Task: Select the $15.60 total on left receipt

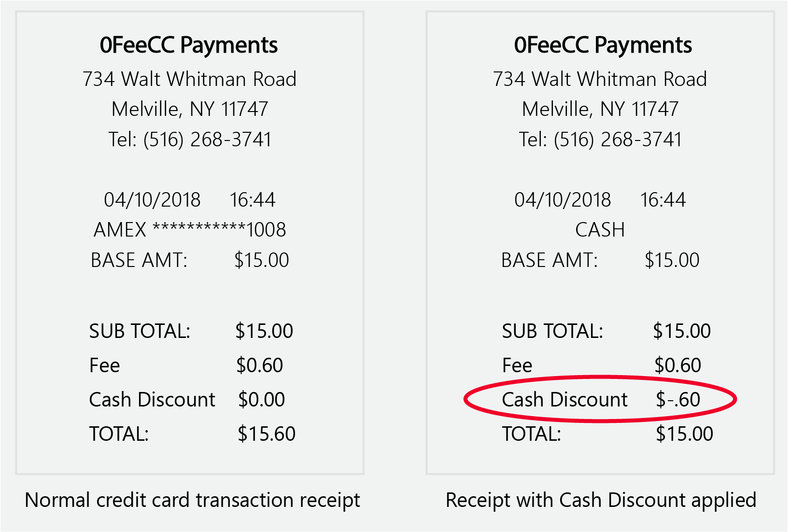Action: 266,434
